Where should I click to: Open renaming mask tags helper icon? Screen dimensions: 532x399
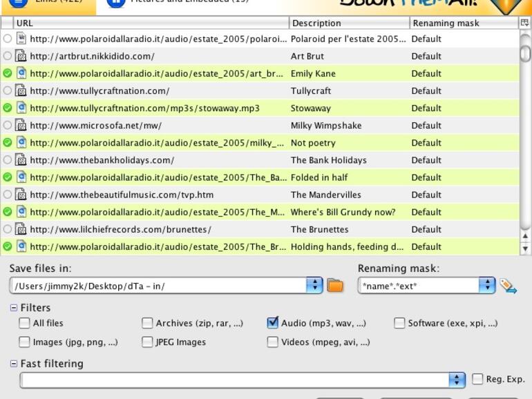tap(508, 286)
